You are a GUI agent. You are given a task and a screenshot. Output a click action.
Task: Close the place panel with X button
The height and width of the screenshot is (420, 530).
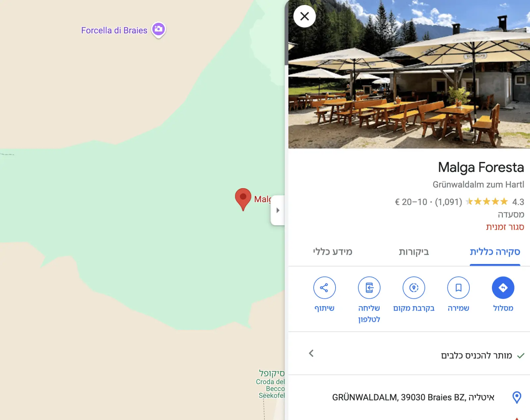[x=304, y=16]
